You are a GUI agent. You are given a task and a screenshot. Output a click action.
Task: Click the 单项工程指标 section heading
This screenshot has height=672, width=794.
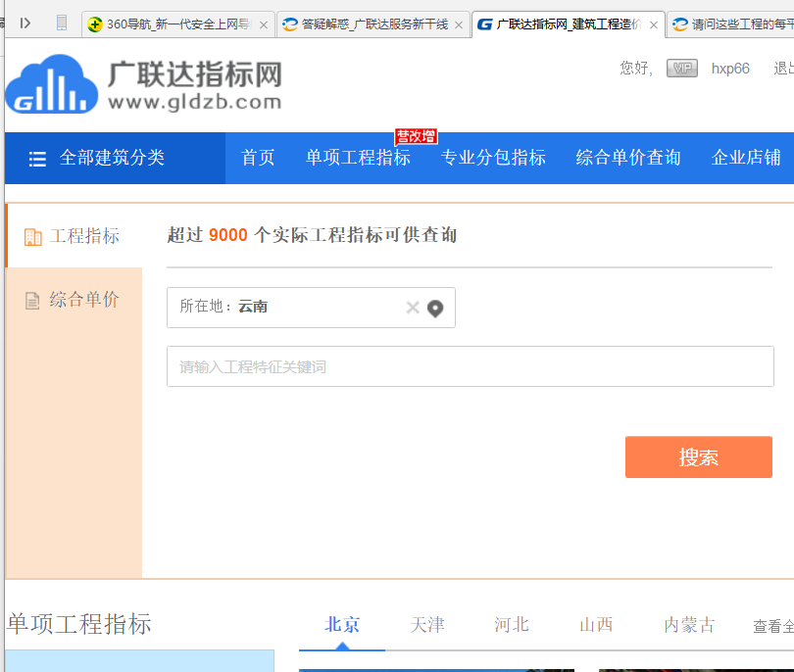click(79, 623)
